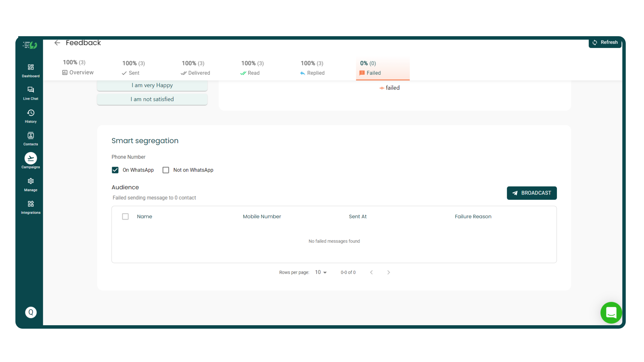Click the '0-0 of 0' pagination text

pyautogui.click(x=348, y=272)
